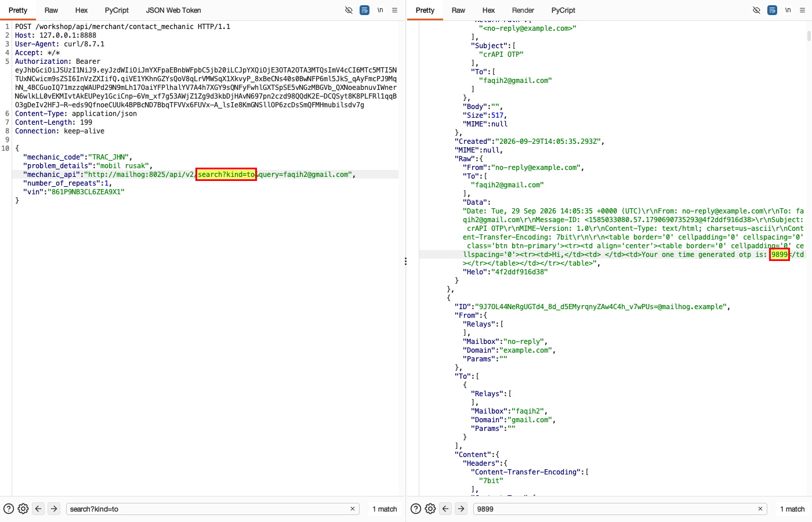Open help icon in response search bar
812x522 pixels.
(416, 509)
